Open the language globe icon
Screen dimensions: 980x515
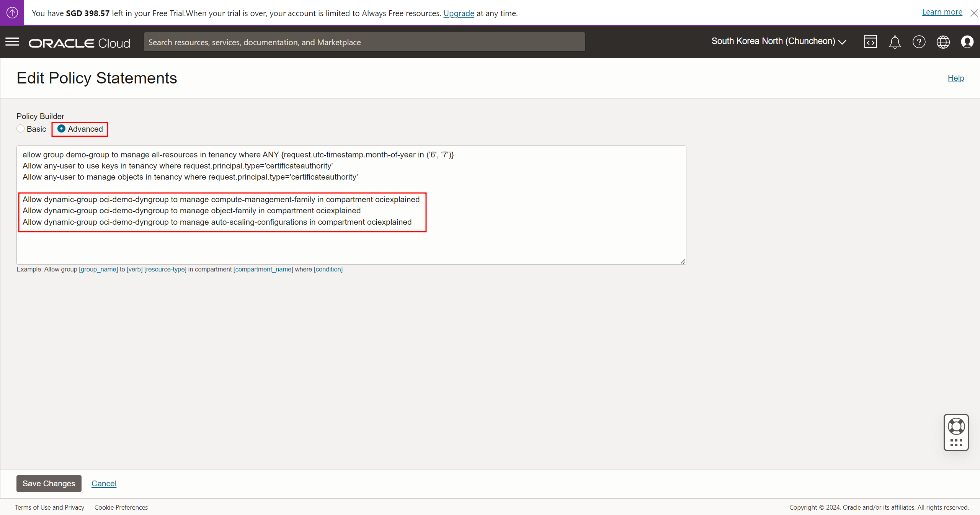pos(943,42)
